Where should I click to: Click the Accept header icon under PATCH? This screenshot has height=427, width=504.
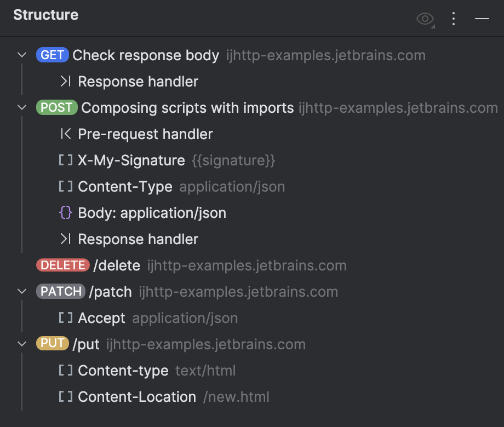point(66,318)
